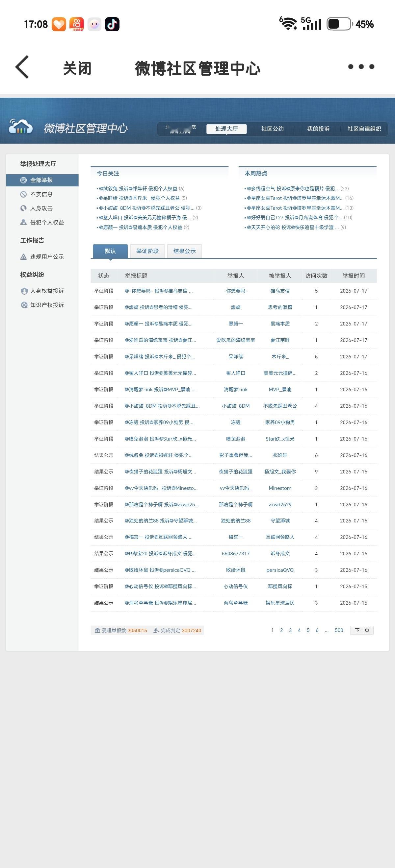The width and height of the screenshot is (395, 868).
Task: Click 下一页 next page button
Action: click(x=362, y=630)
